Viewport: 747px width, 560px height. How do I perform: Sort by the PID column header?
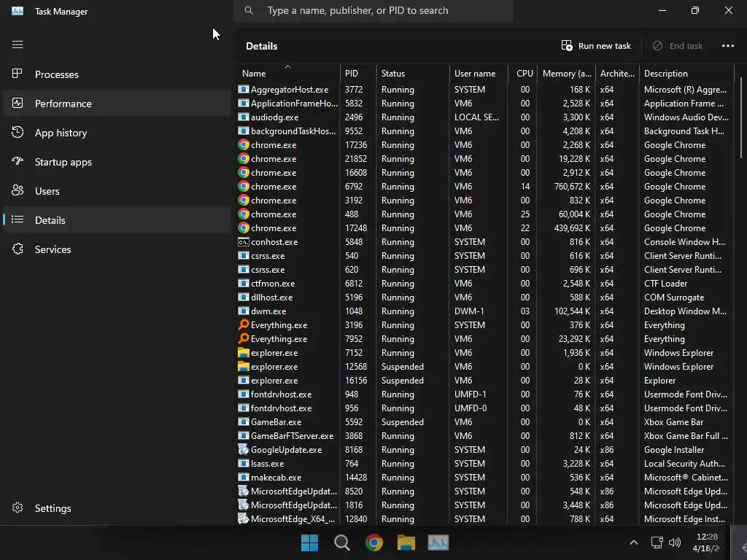pos(358,73)
